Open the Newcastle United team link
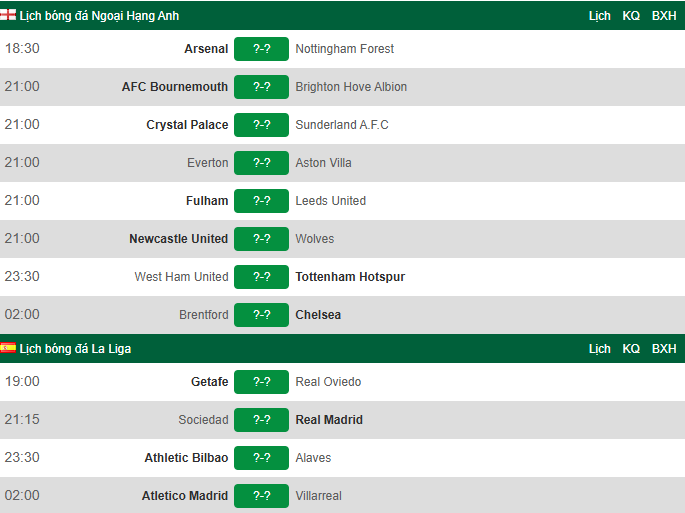Viewport: 685px width, 513px height. click(x=179, y=239)
